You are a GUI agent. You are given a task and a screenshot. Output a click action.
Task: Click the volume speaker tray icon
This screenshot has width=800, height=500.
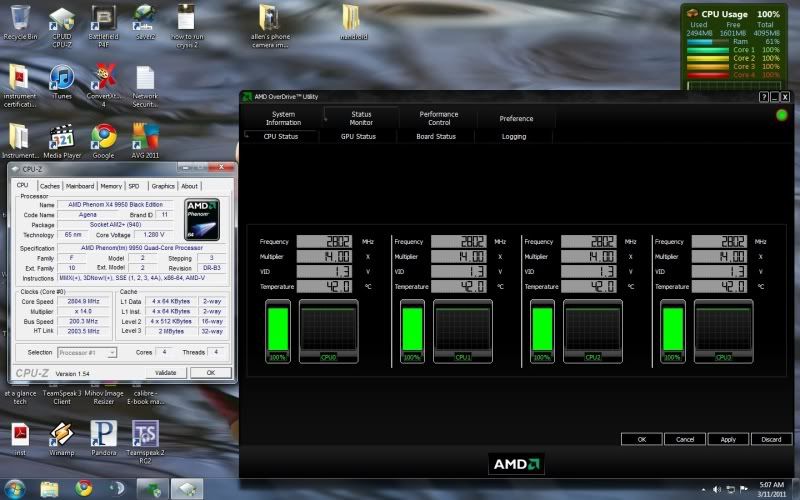pos(717,489)
